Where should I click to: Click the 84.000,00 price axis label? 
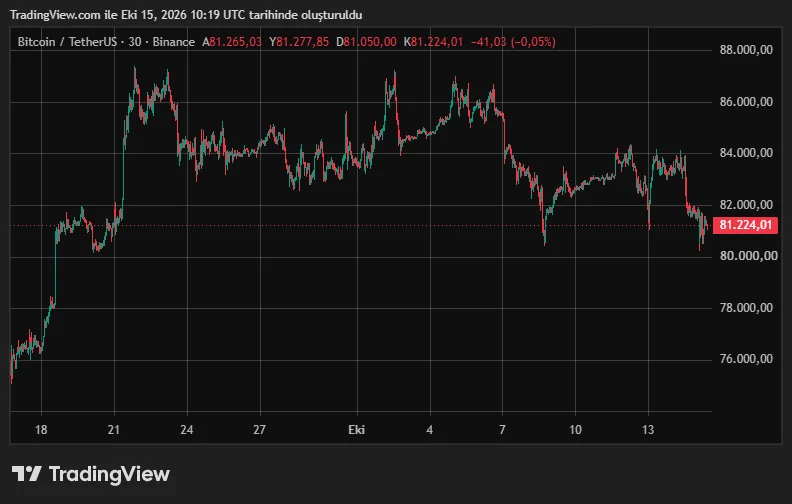746,153
